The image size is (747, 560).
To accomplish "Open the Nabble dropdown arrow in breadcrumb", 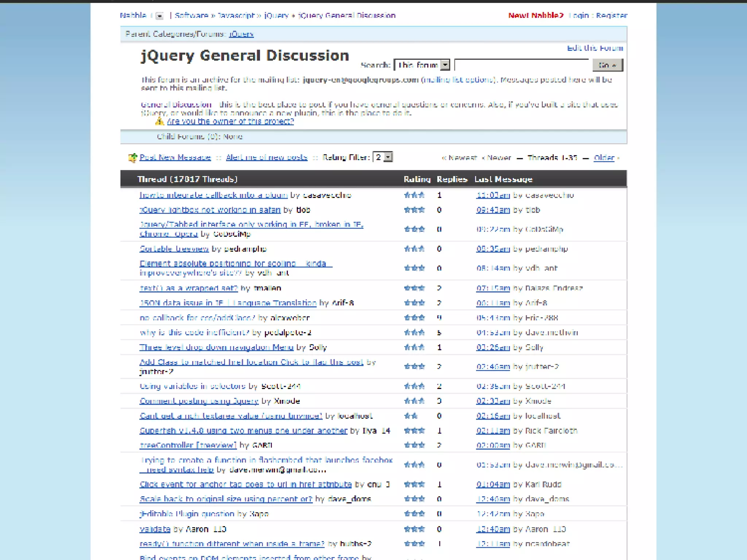I will pyautogui.click(x=159, y=16).
